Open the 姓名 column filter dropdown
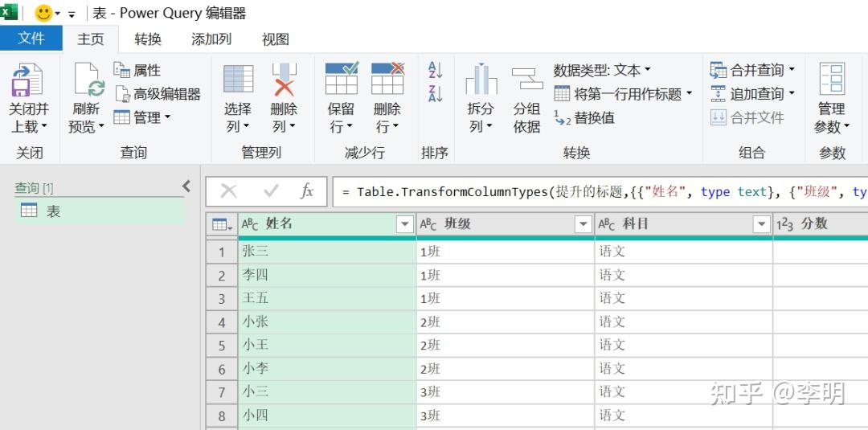 coord(405,224)
